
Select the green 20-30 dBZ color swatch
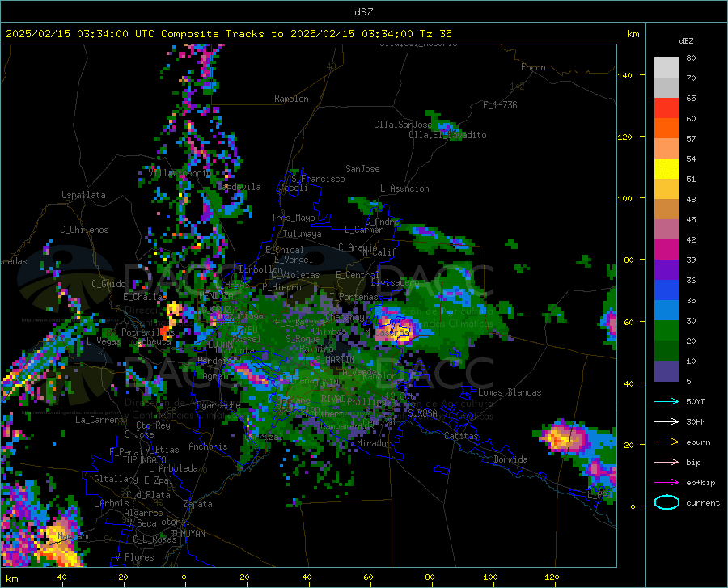[667, 331]
